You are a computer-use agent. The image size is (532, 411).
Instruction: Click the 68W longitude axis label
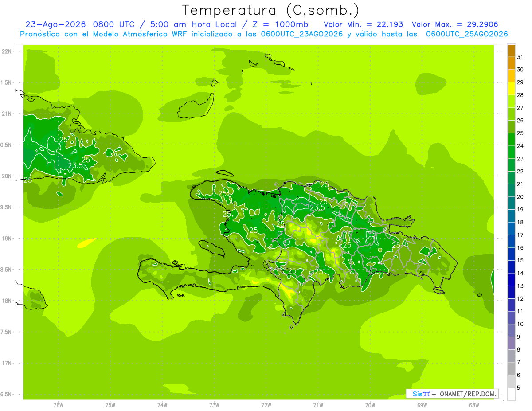coord(474,405)
